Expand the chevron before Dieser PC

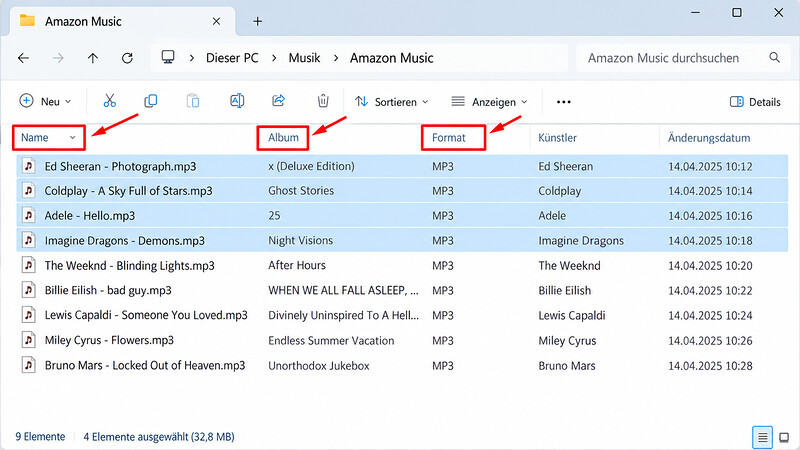pos(192,58)
